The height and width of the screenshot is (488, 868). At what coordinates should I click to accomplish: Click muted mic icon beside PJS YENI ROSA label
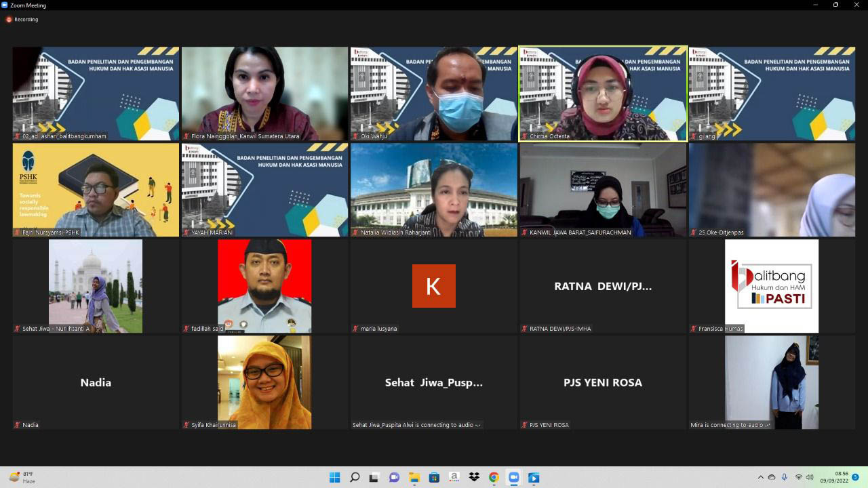[x=525, y=425]
